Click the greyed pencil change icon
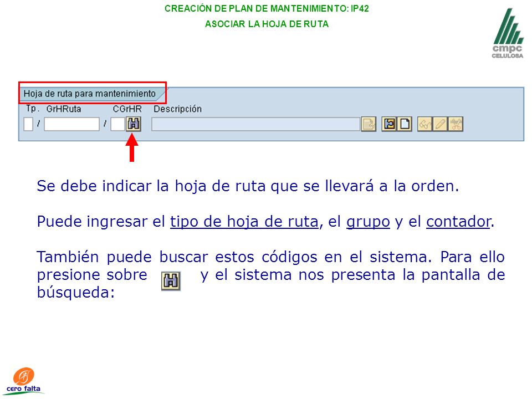The height and width of the screenshot is (399, 532). tap(440, 124)
